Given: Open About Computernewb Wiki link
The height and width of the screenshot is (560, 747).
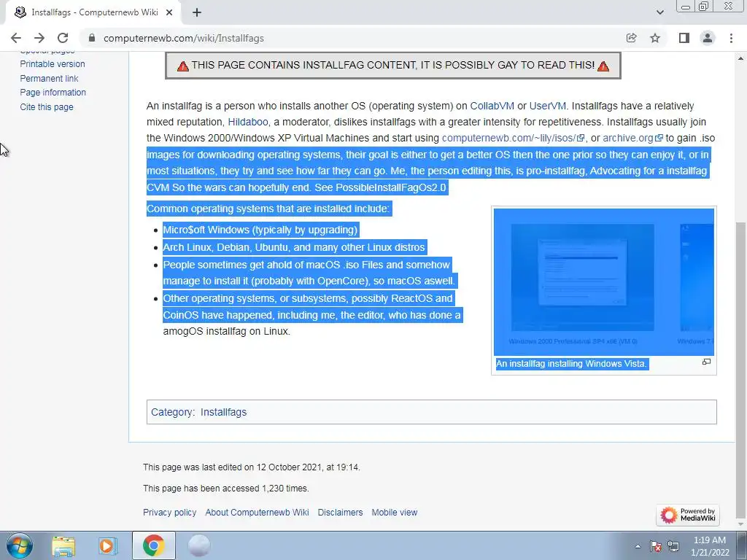Looking at the screenshot, I should pyautogui.click(x=257, y=513).
